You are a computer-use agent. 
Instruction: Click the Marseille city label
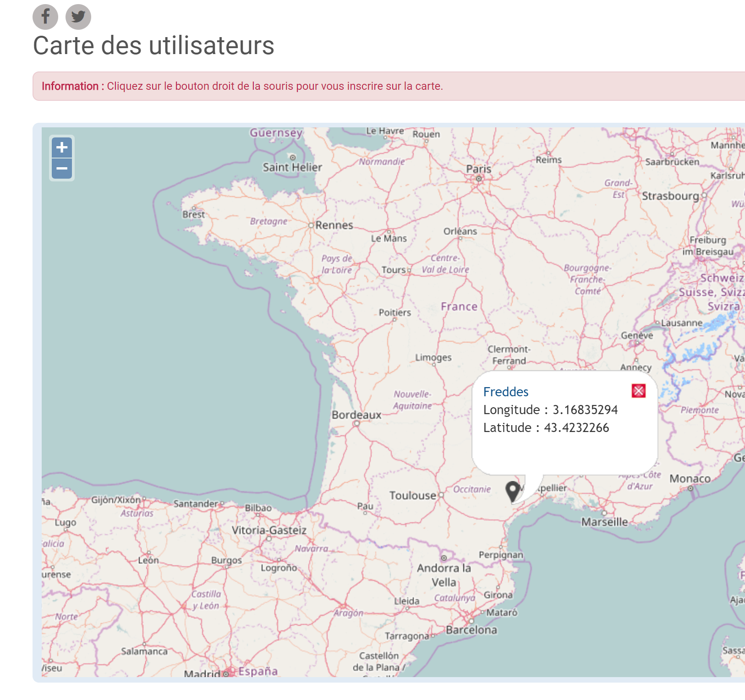tap(605, 522)
